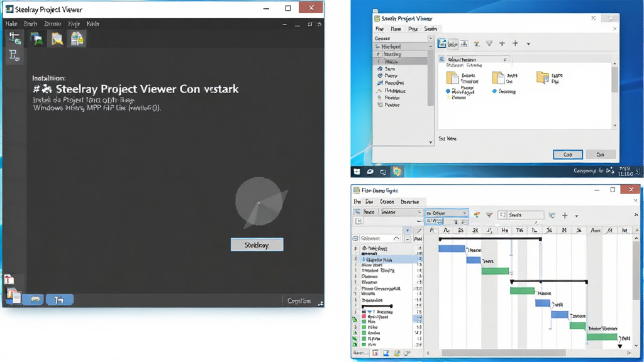Open the toolbar overflow arrow in the file dialog

click(528, 44)
